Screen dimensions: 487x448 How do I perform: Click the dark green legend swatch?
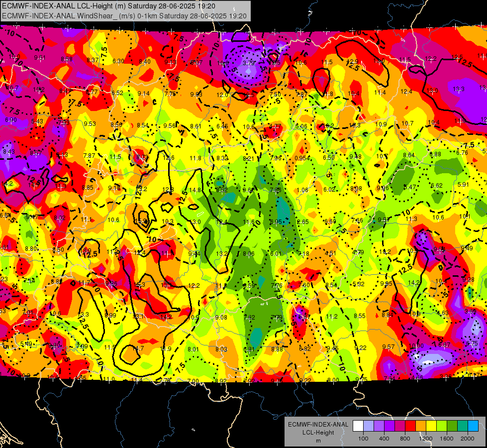452,426
